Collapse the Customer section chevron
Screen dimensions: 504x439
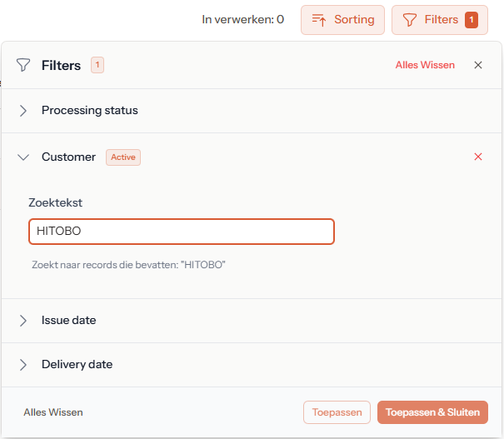click(x=23, y=157)
